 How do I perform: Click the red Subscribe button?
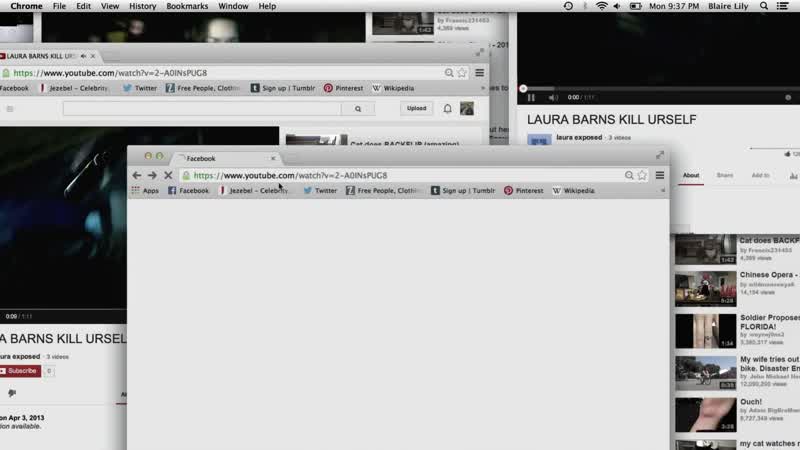tap(20, 371)
